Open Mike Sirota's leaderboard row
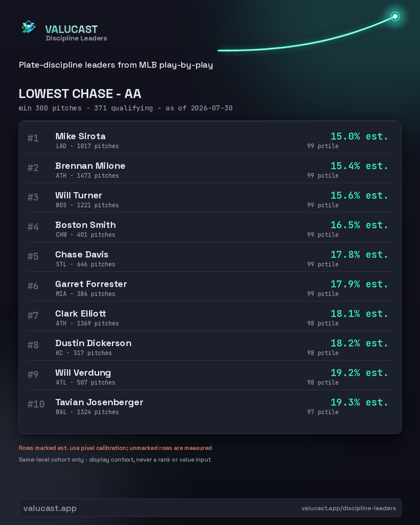This screenshot has height=525, width=420. [210, 139]
